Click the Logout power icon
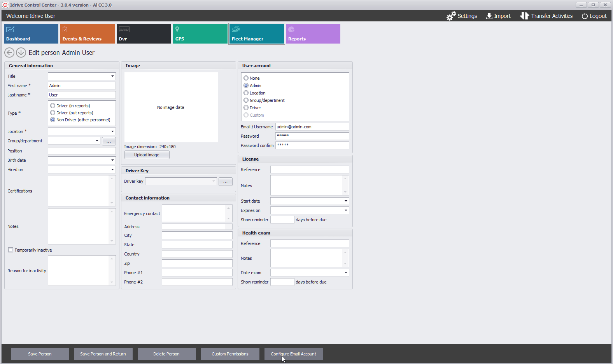The image size is (613, 364). coord(584,16)
